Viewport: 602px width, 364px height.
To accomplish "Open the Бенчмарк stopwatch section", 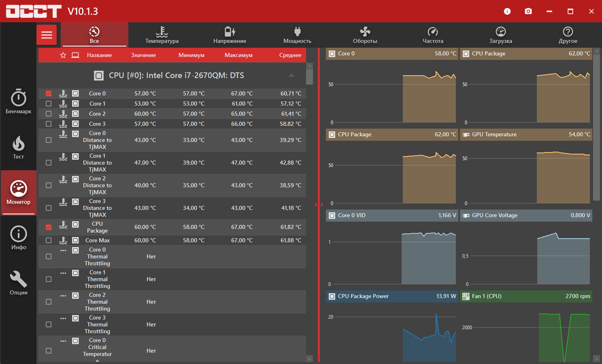I will pos(19,102).
